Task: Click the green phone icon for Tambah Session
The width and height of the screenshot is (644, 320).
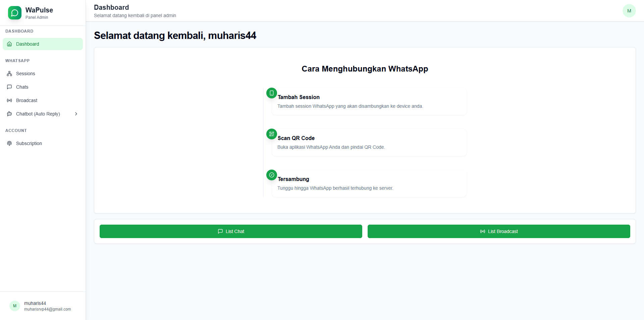Action: tap(271, 93)
